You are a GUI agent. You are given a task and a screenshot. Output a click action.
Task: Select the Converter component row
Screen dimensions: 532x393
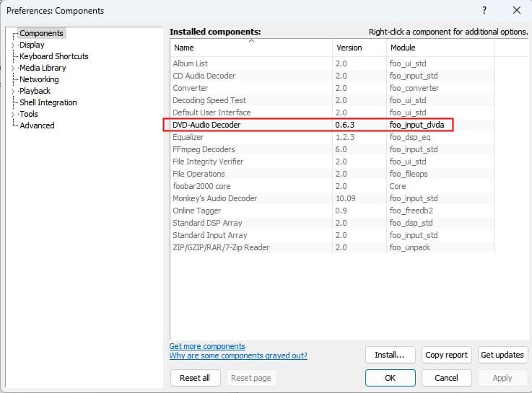pos(333,88)
